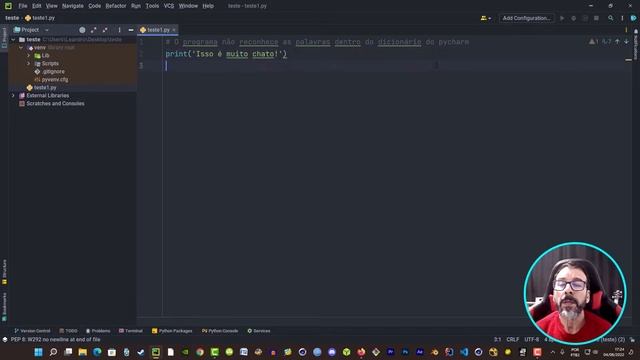
Task: Open Python Console tool window
Action: pyautogui.click(x=220, y=331)
